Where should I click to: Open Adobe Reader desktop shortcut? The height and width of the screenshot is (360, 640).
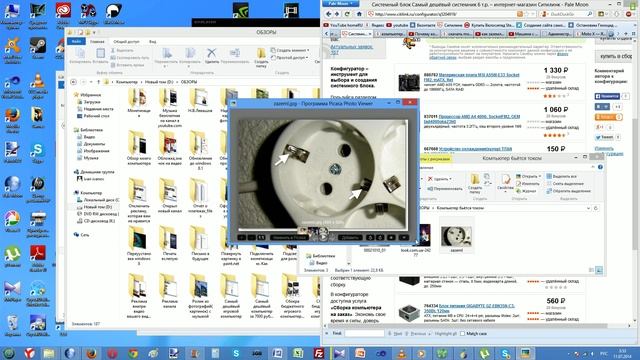click(x=38, y=258)
